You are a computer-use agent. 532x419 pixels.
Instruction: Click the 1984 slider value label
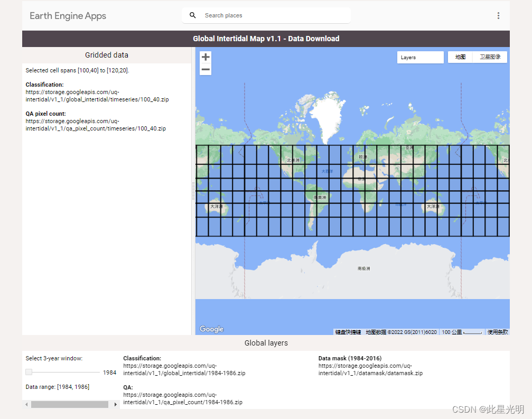(x=109, y=373)
